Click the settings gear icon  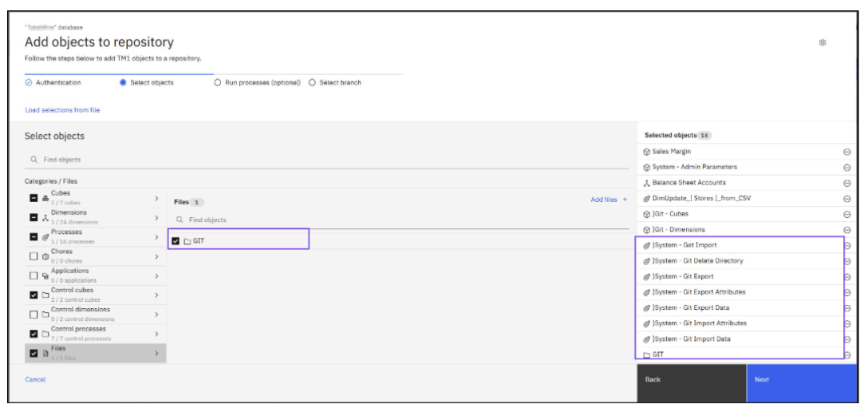(x=823, y=42)
